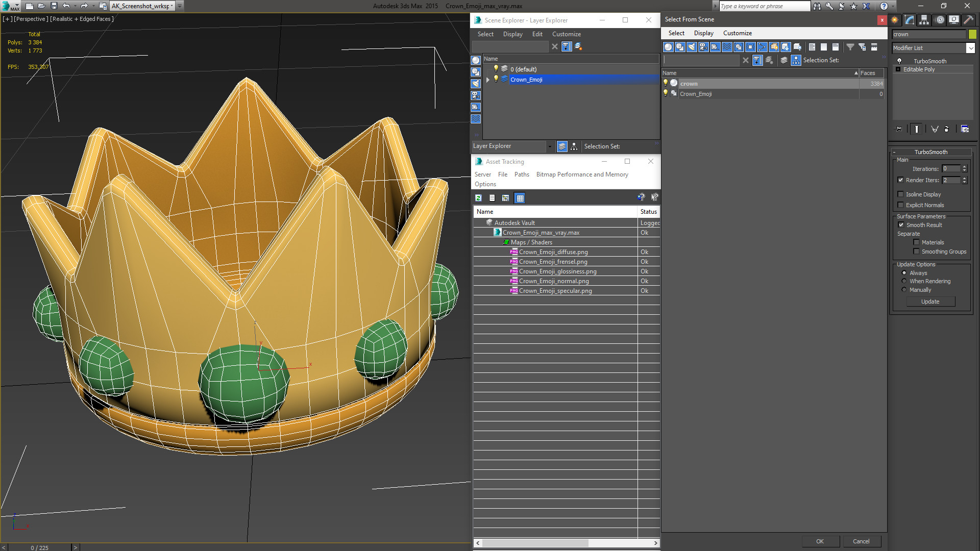The height and width of the screenshot is (551, 980).
Task: Click the TurboSmooth Update button
Action: 930,302
